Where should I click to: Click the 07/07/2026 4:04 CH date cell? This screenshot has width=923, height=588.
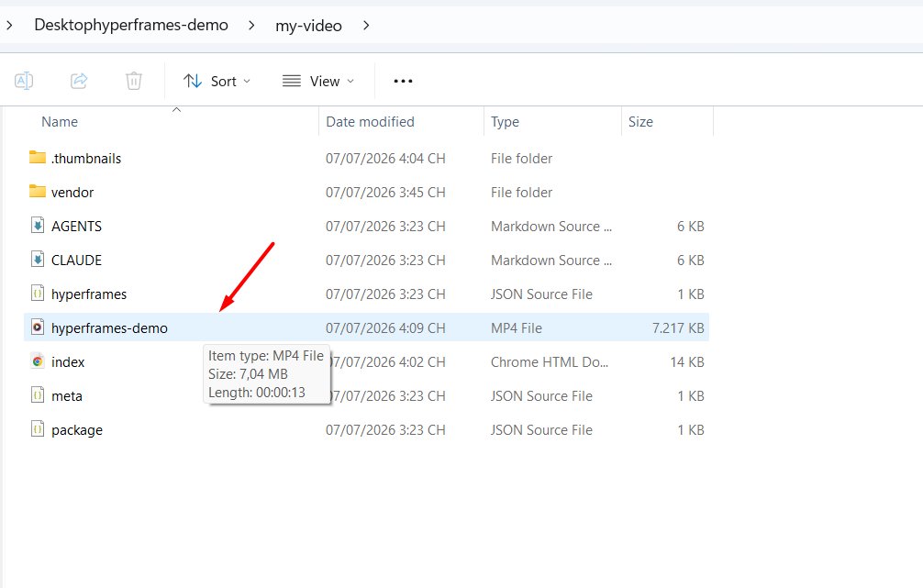pyautogui.click(x=385, y=159)
